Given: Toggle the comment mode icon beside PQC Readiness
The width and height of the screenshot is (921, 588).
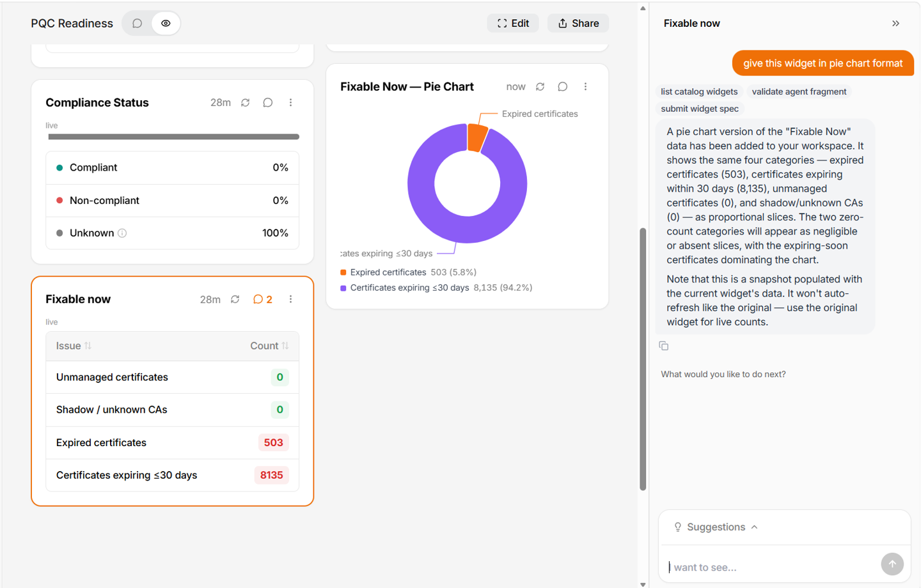Looking at the screenshot, I should pos(137,23).
